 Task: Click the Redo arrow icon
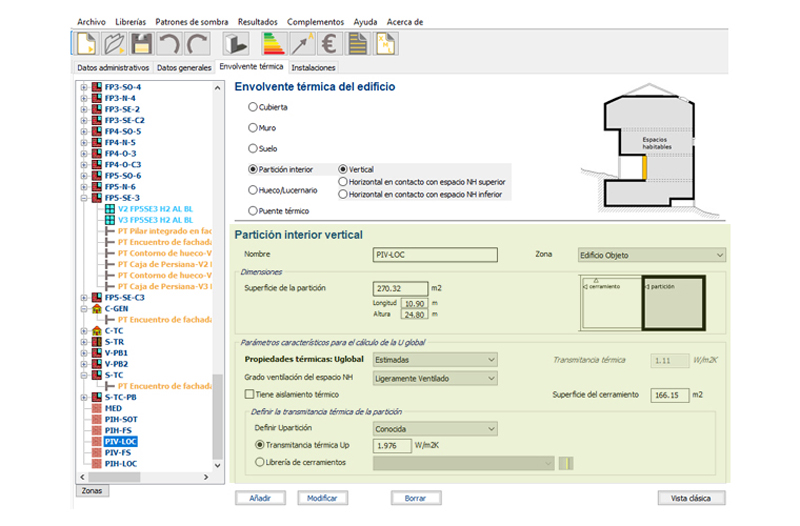tap(197, 44)
